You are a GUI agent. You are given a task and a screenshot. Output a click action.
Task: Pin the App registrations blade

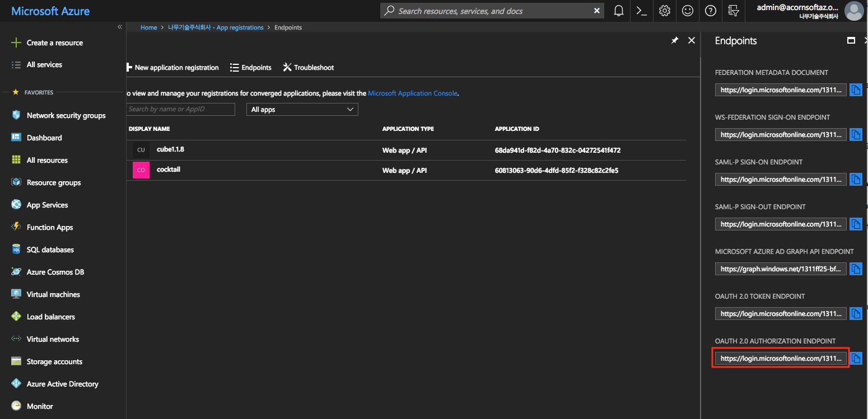click(675, 41)
